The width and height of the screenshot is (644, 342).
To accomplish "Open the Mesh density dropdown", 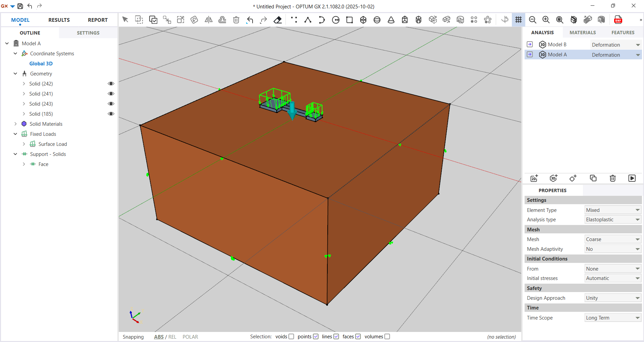I will (x=612, y=239).
